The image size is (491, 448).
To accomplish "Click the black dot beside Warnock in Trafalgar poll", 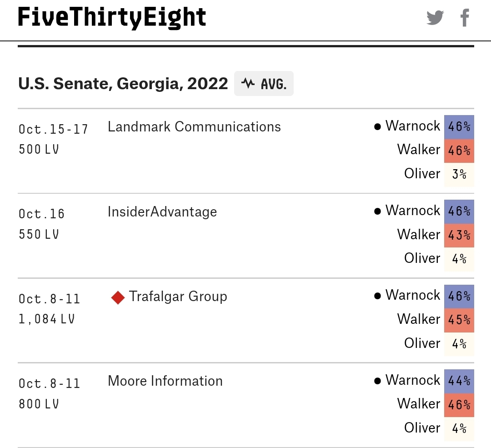I will (378, 296).
